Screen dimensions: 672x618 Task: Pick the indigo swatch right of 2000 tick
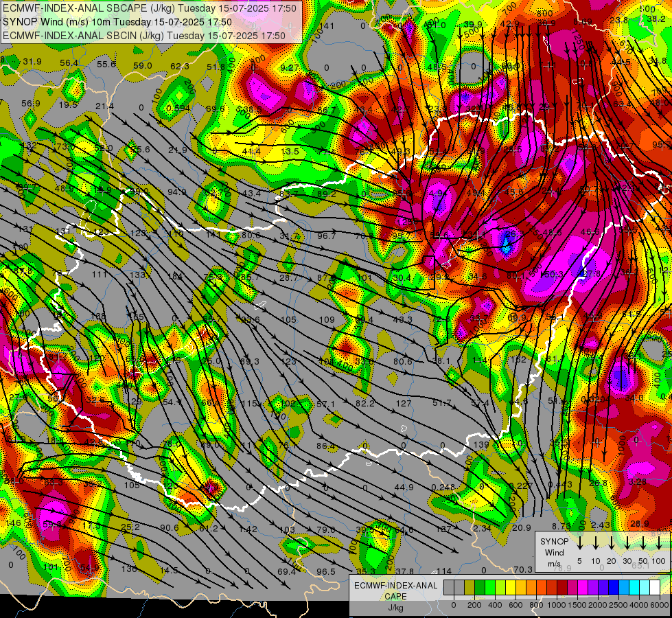click(x=604, y=588)
